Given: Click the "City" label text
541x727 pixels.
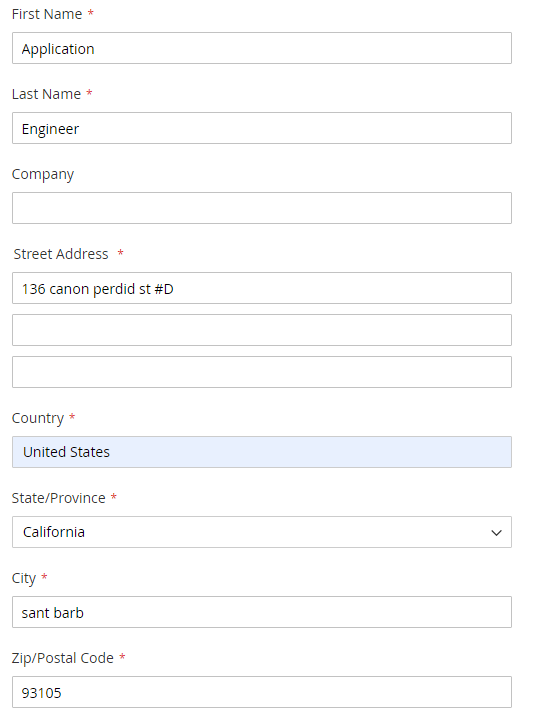Looking at the screenshot, I should [x=24, y=579].
